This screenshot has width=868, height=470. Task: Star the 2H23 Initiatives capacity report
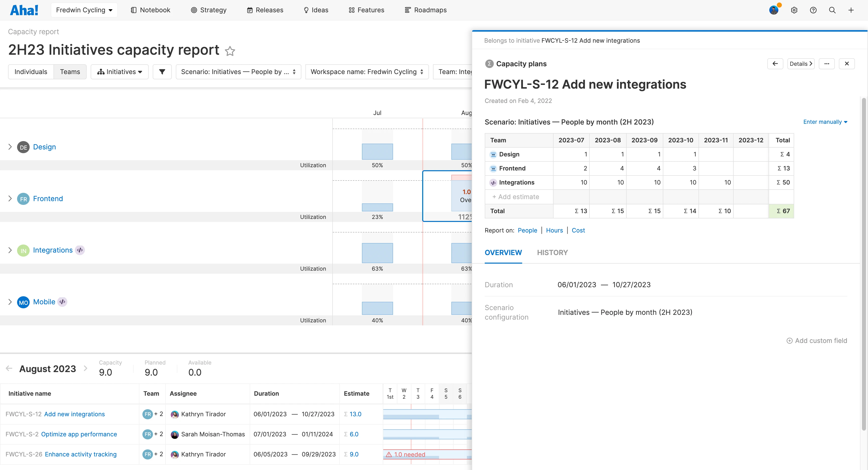coord(230,51)
